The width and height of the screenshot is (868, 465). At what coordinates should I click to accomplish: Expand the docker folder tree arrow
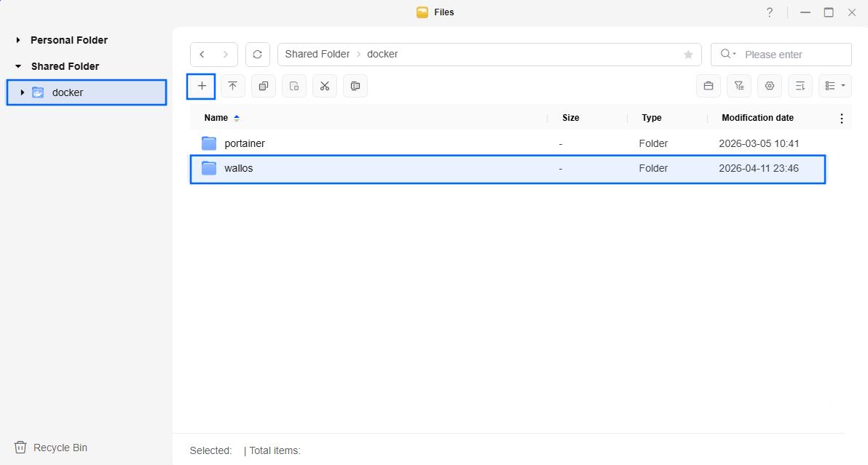point(23,92)
